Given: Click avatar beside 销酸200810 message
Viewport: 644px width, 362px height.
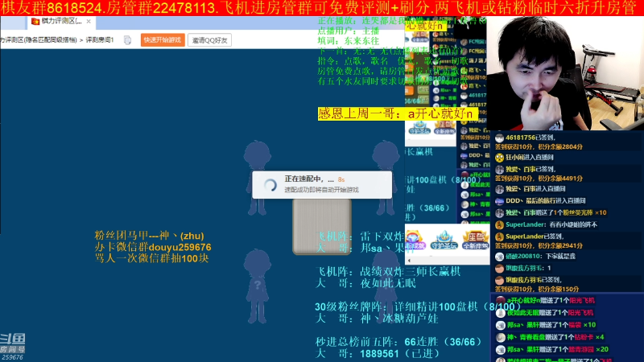Looking at the screenshot, I should pos(499,257).
